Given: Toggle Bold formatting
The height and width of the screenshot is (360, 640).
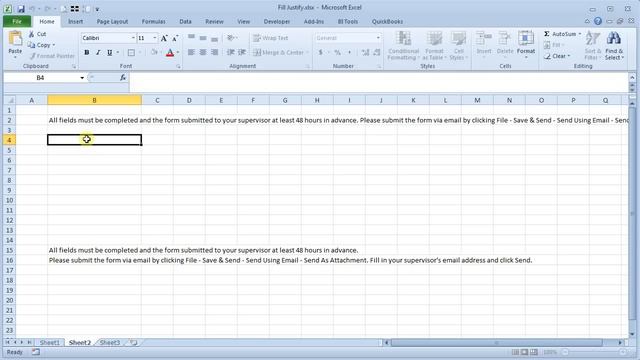Looking at the screenshot, I should pos(87,53).
